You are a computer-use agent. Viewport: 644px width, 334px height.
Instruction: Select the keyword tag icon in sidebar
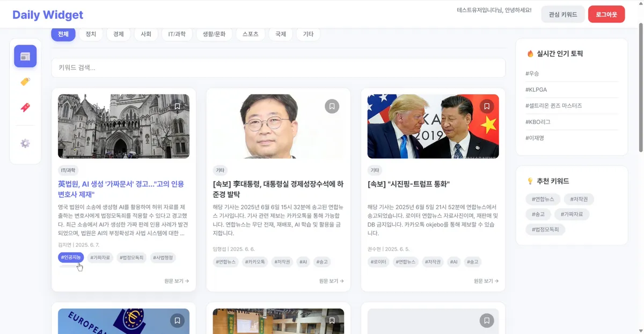click(25, 82)
